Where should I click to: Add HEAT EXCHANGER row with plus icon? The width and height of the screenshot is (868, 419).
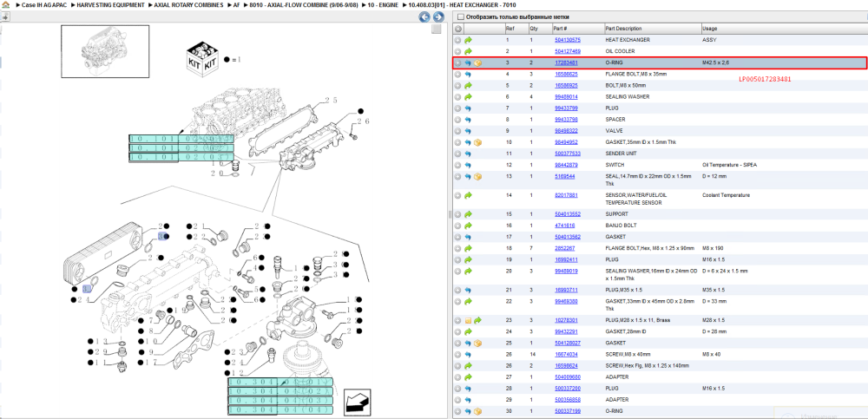(458, 41)
